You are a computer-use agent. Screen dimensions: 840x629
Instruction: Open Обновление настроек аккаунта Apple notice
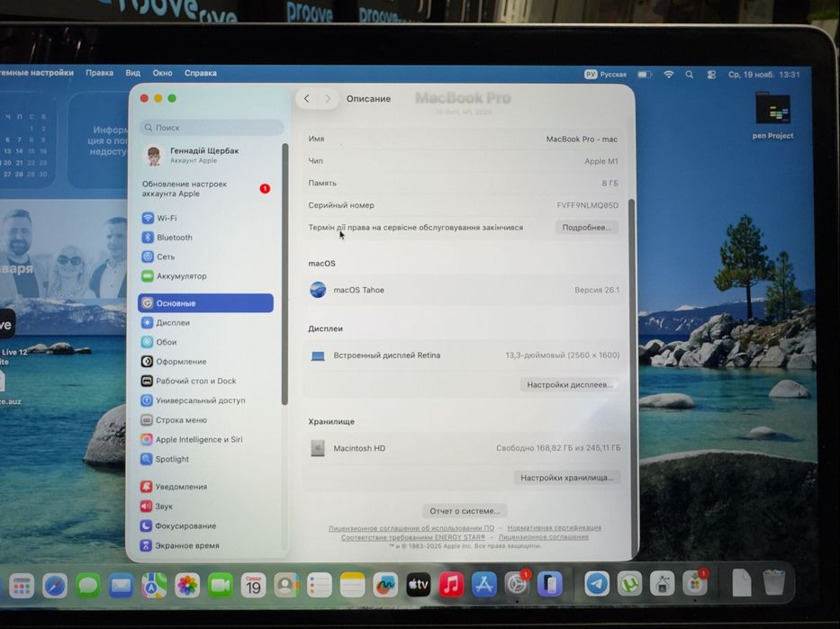coord(207,188)
